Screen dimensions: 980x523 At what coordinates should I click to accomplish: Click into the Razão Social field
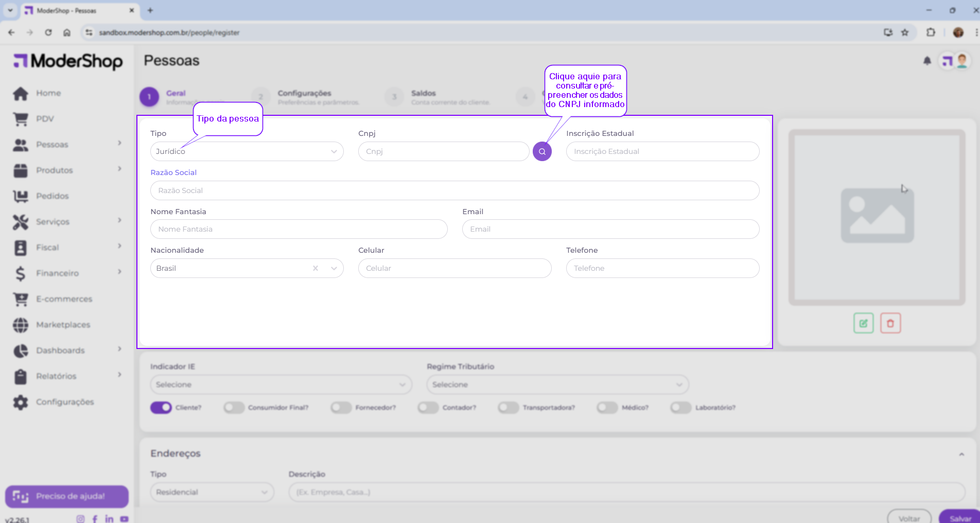454,190
